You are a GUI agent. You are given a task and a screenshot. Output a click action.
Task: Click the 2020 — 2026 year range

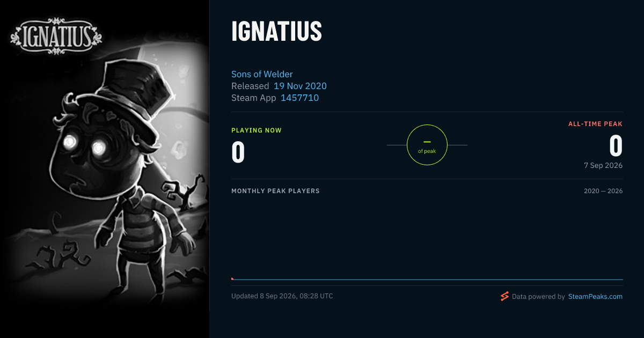tap(603, 191)
